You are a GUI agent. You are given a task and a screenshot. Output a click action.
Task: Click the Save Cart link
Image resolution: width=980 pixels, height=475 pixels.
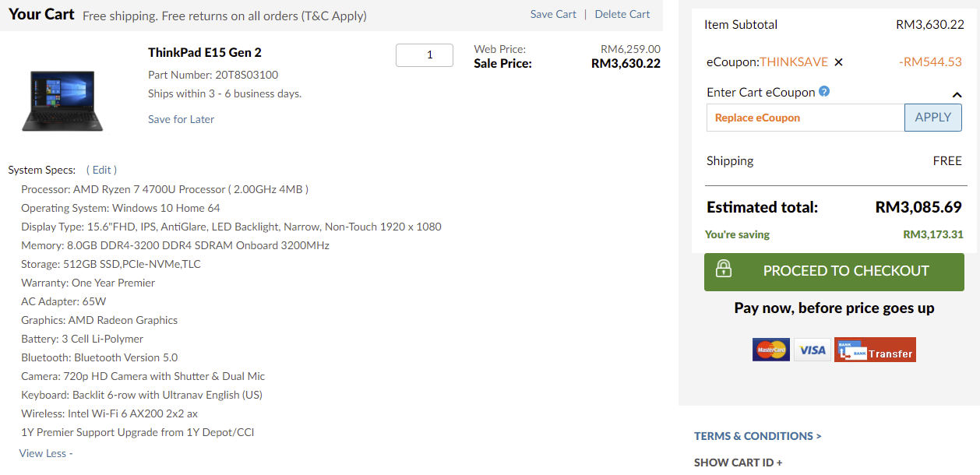553,14
